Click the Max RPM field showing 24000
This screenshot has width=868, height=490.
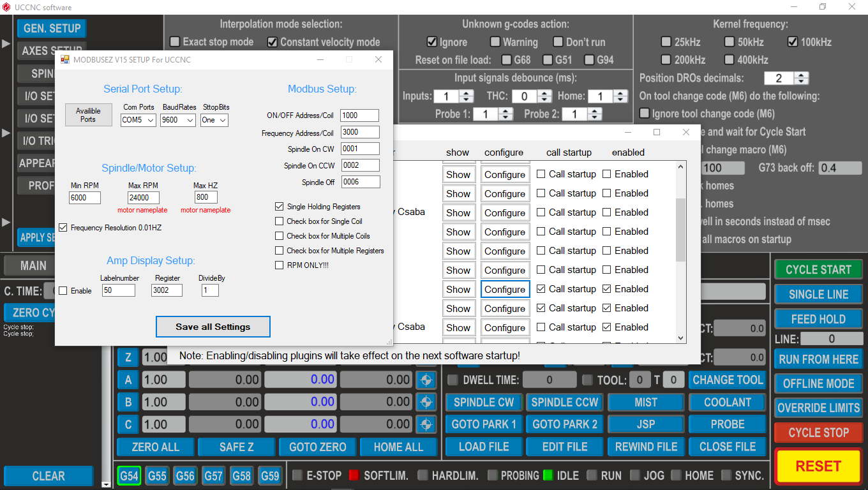point(144,198)
